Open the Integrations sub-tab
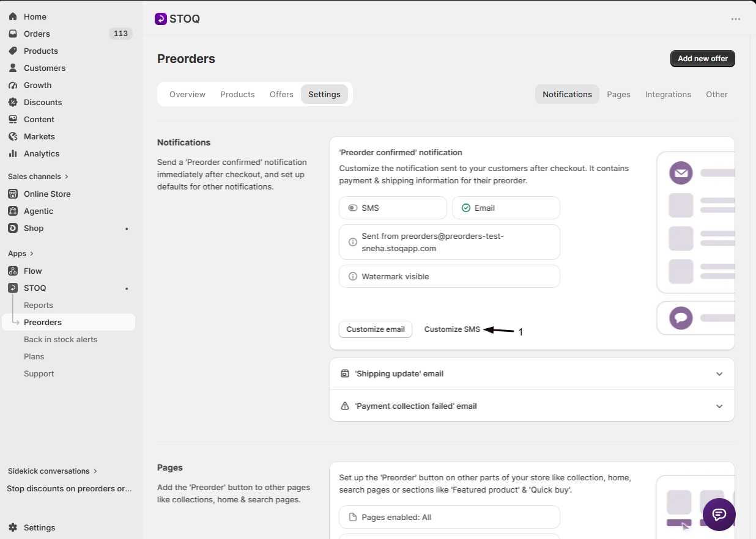 [x=668, y=94]
